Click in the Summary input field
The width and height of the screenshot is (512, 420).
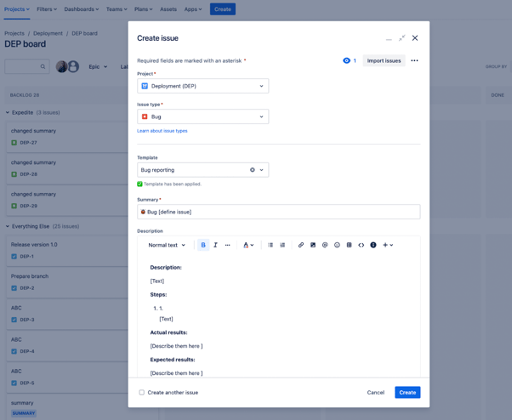click(278, 212)
